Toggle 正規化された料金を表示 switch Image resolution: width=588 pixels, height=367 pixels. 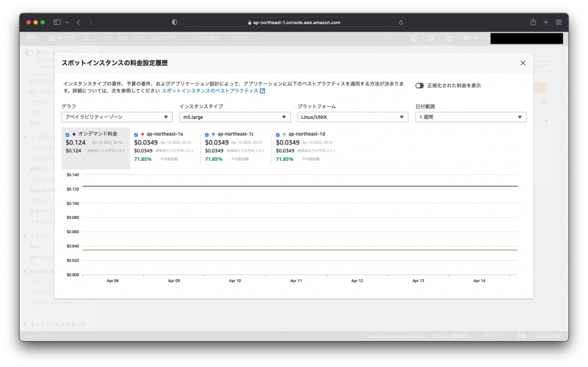pyautogui.click(x=419, y=86)
